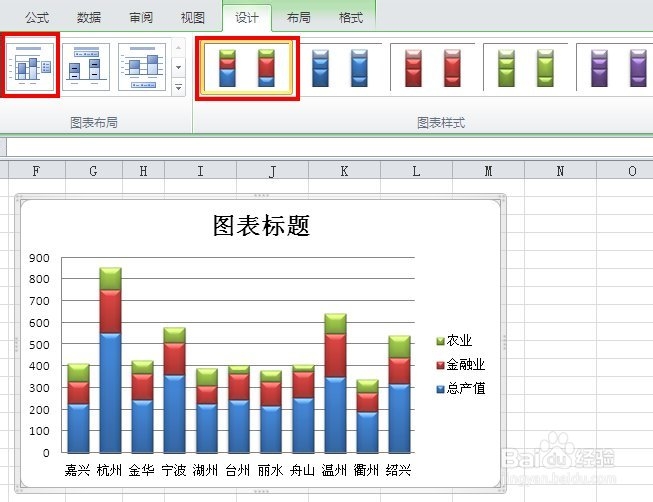Select the 设计 chart tools tab

pos(247,18)
